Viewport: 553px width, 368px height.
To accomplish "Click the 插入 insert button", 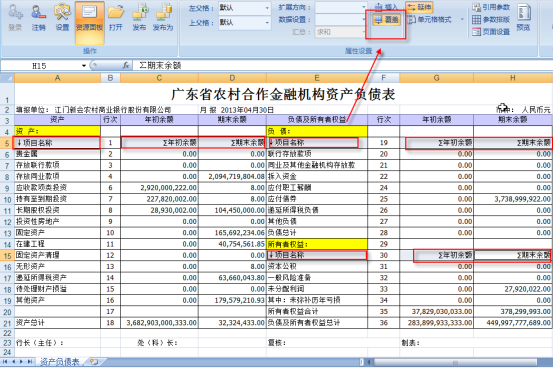I will click(x=386, y=7).
